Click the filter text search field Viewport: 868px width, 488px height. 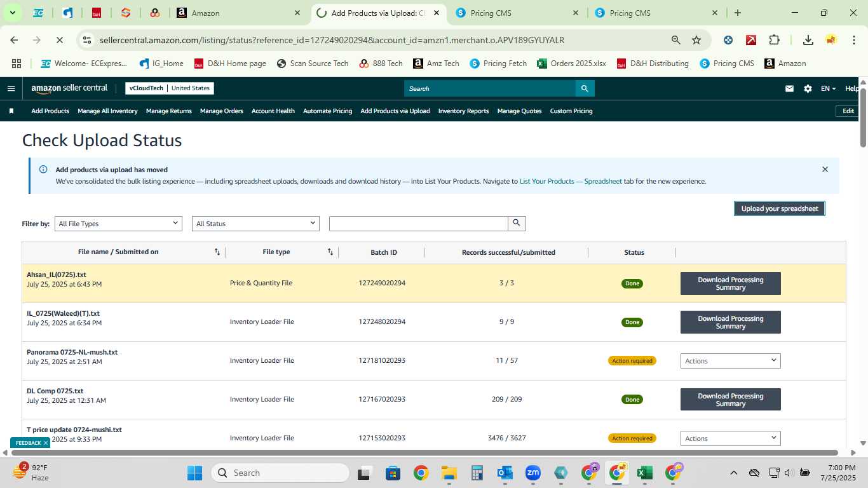point(419,224)
